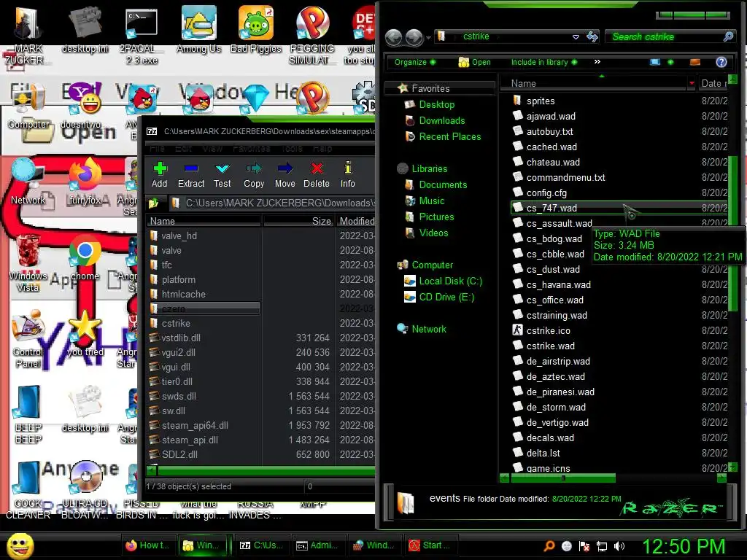Select the chome Chrome desktop icon
The height and width of the screenshot is (560, 747).
click(85, 259)
